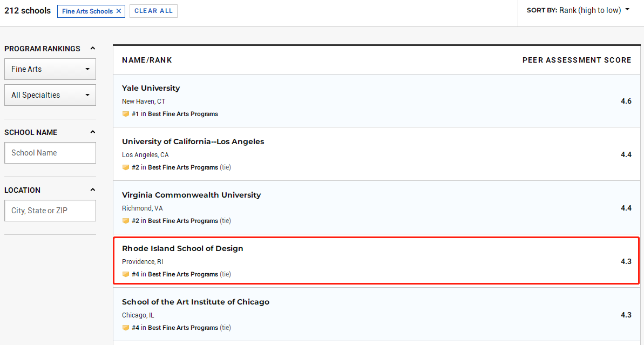This screenshot has width=644, height=345.
Task: Click the School Name input field
Action: click(x=50, y=153)
